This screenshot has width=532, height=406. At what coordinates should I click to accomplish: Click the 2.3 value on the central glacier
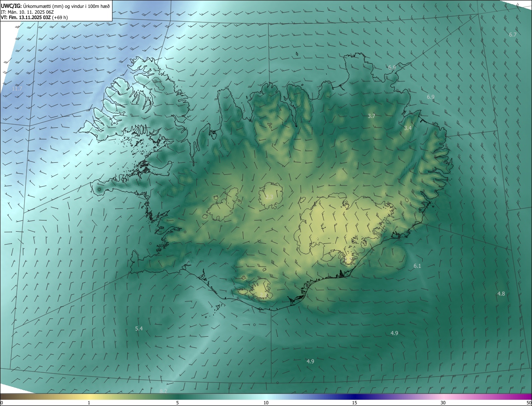tap(269, 197)
